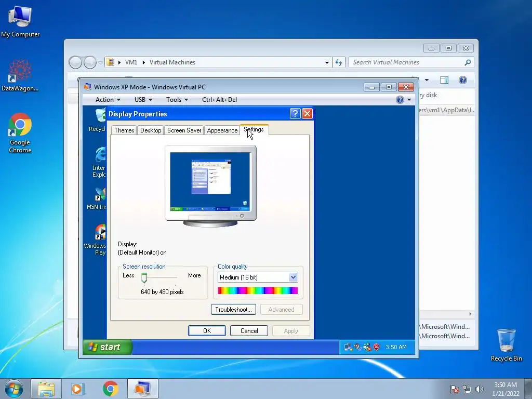
Task: Click the Windows 7 Start orb
Action: pyautogui.click(x=14, y=389)
